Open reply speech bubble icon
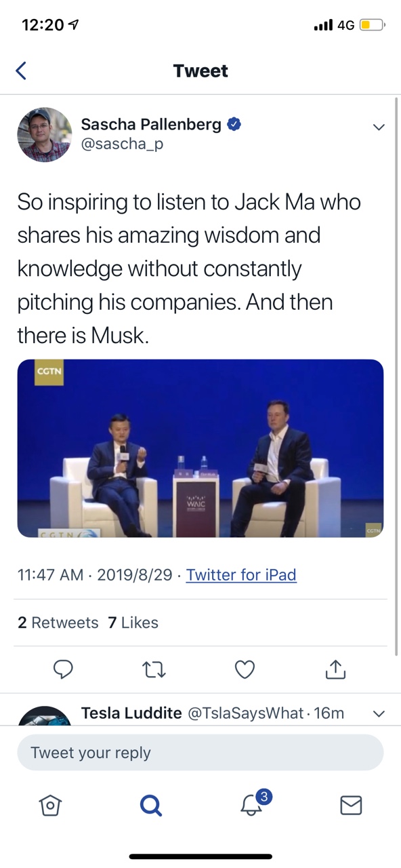The height and width of the screenshot is (868, 401). point(63,670)
